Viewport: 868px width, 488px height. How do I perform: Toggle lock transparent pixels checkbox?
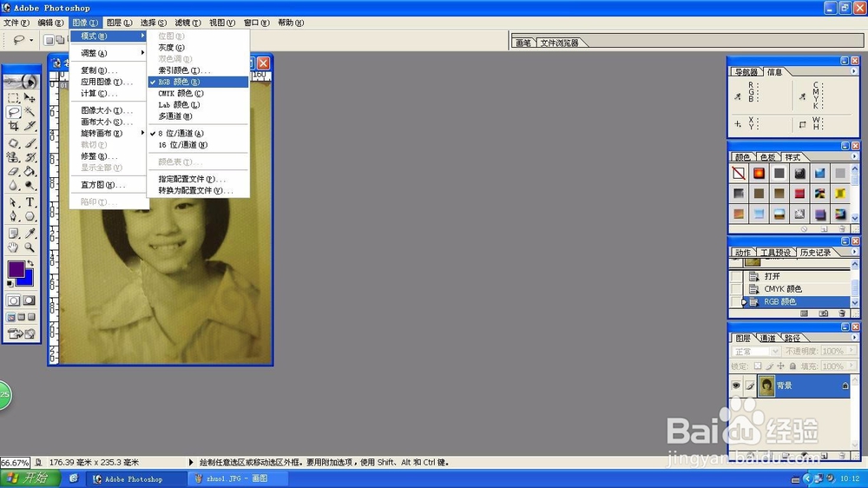pyautogui.click(x=758, y=366)
